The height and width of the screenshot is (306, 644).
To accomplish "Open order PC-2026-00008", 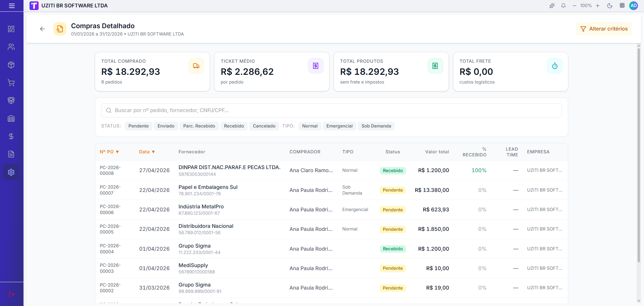I will (x=110, y=170).
